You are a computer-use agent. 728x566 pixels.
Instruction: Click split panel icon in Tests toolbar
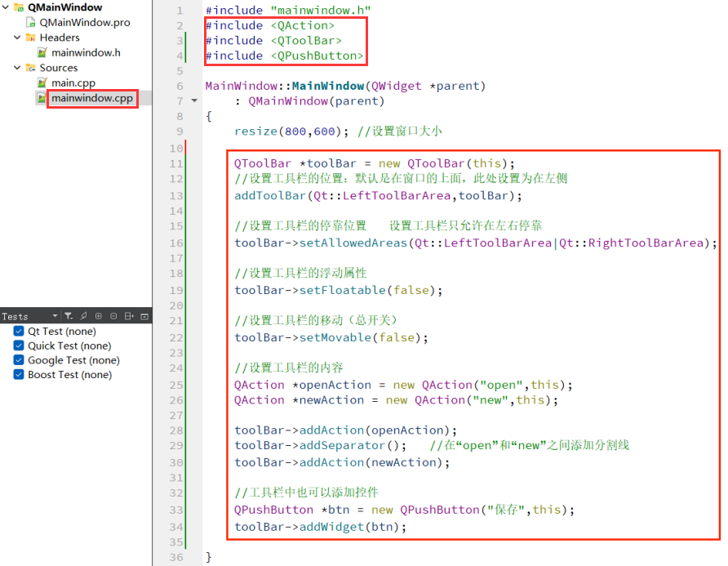point(130,316)
